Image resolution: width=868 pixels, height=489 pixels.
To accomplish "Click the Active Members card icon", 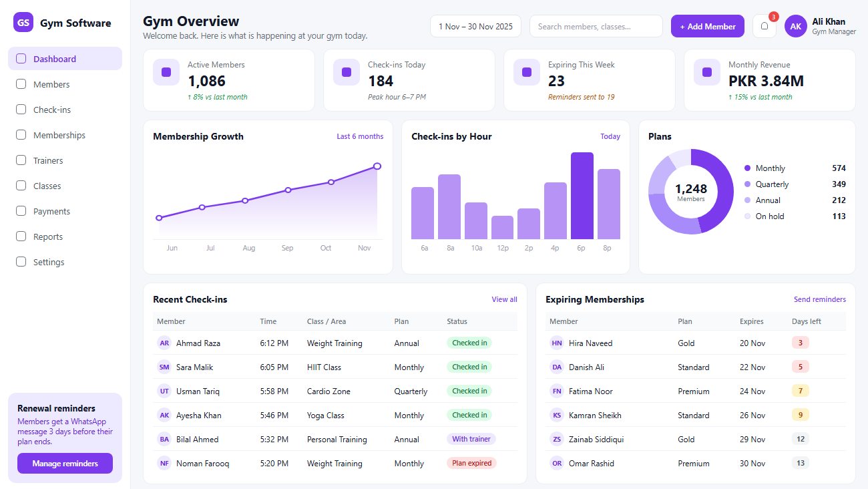I will click(166, 72).
